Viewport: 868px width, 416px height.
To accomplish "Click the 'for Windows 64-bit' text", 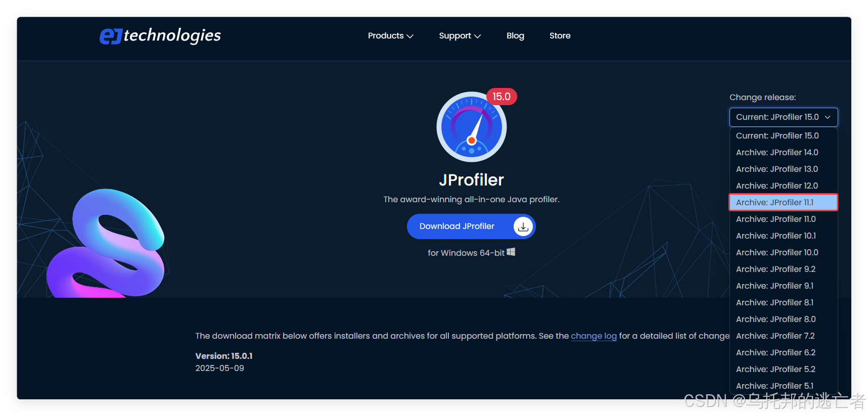I will (466, 253).
